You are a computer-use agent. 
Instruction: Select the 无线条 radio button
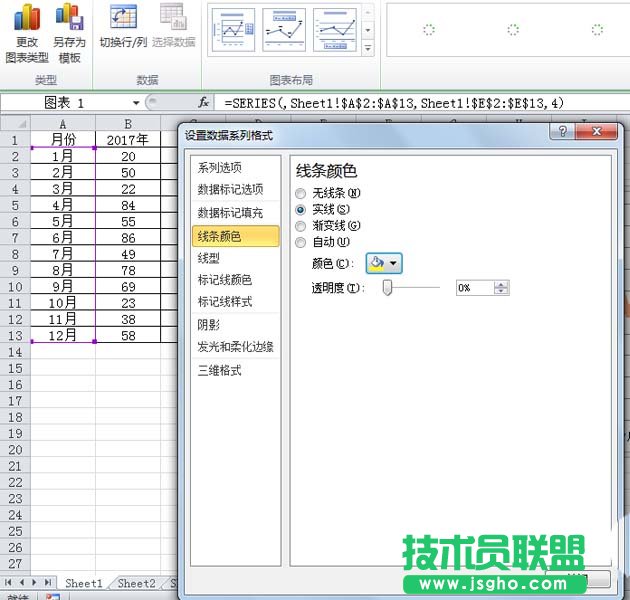tap(300, 194)
